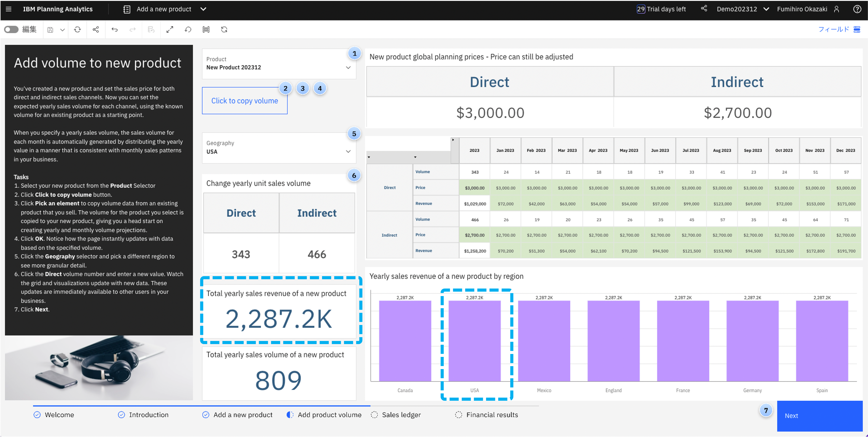
Task: Click the fullscreen expand arrows icon
Action: [x=170, y=30]
